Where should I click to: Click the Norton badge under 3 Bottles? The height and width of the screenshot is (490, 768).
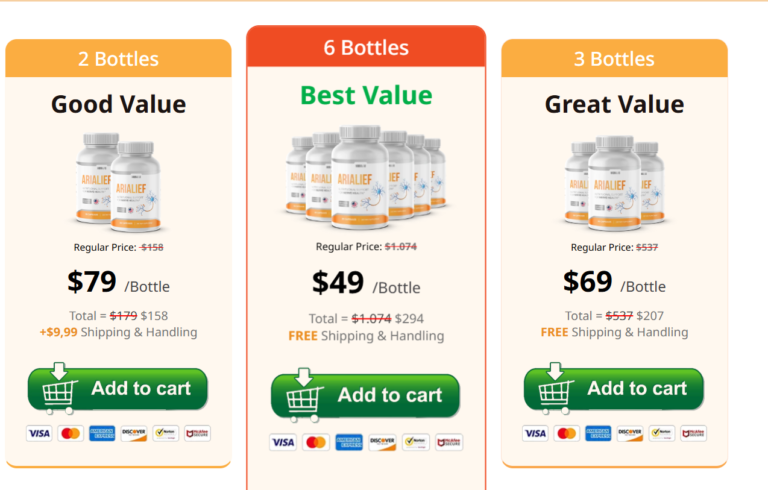click(x=662, y=433)
